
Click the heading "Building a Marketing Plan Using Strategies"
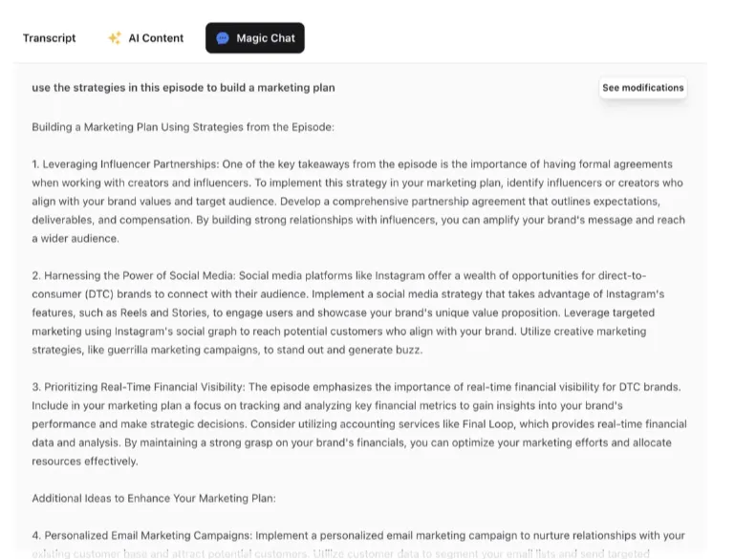pos(182,126)
